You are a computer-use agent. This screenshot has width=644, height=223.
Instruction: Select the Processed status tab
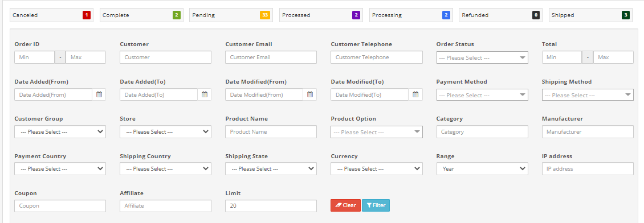[321, 15]
